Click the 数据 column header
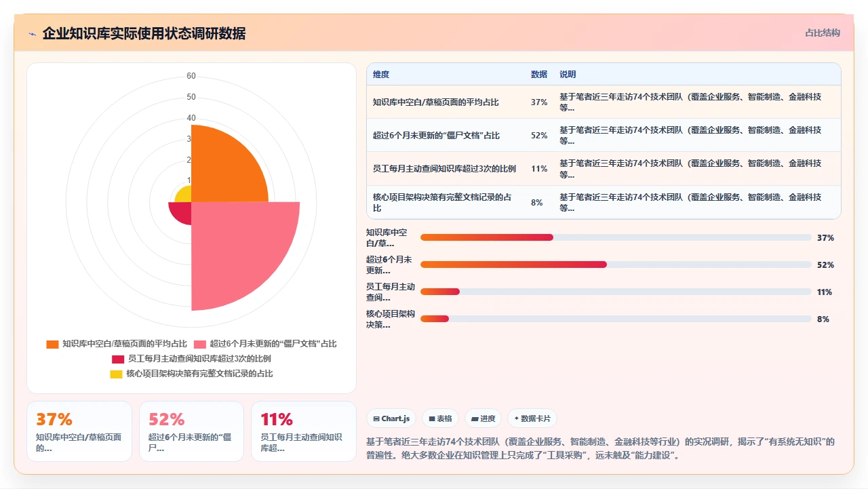Image resolution: width=868 pixels, height=489 pixels. [539, 75]
